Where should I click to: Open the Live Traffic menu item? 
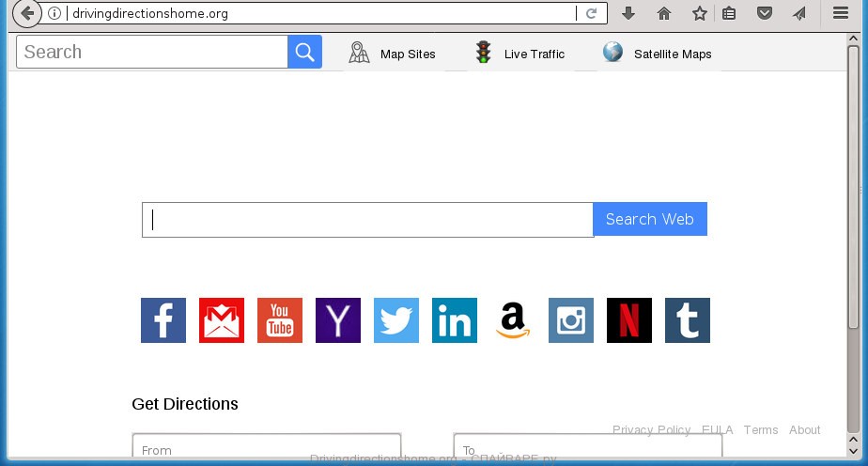pos(520,54)
